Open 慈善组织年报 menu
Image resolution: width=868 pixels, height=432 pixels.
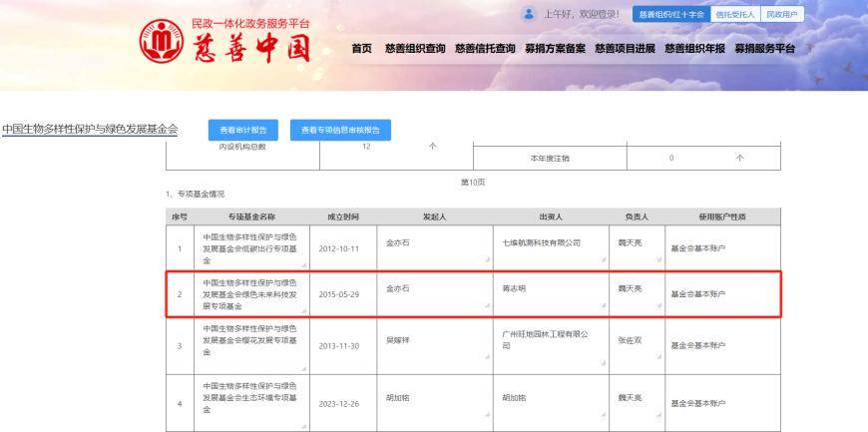[694, 49]
